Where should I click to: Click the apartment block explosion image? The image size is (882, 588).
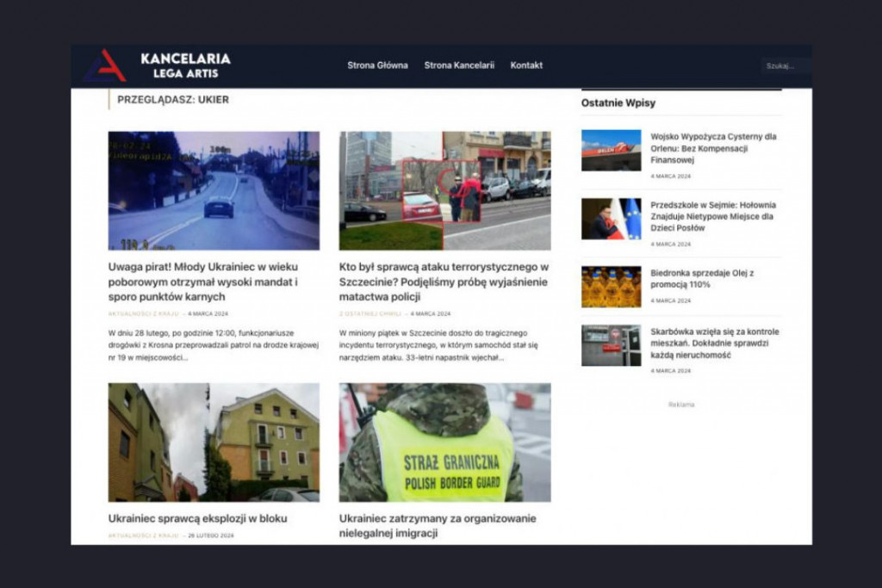(214, 443)
